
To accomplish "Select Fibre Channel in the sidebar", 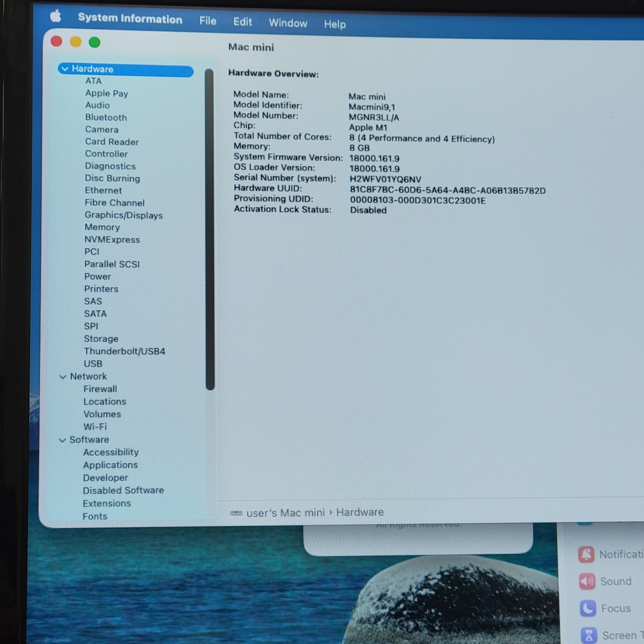I will pyautogui.click(x=115, y=203).
